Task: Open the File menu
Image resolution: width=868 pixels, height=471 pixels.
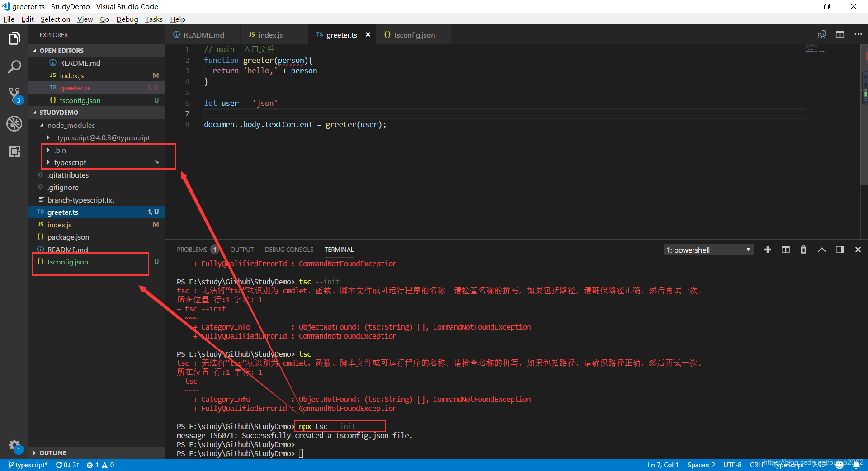Action: pyautogui.click(x=9, y=19)
